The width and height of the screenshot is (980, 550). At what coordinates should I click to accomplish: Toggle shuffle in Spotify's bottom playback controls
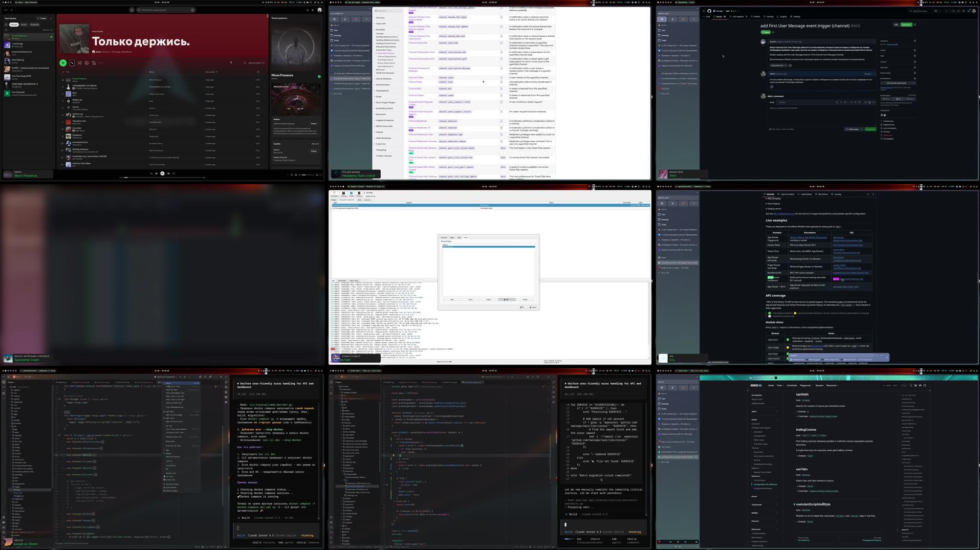[151, 174]
